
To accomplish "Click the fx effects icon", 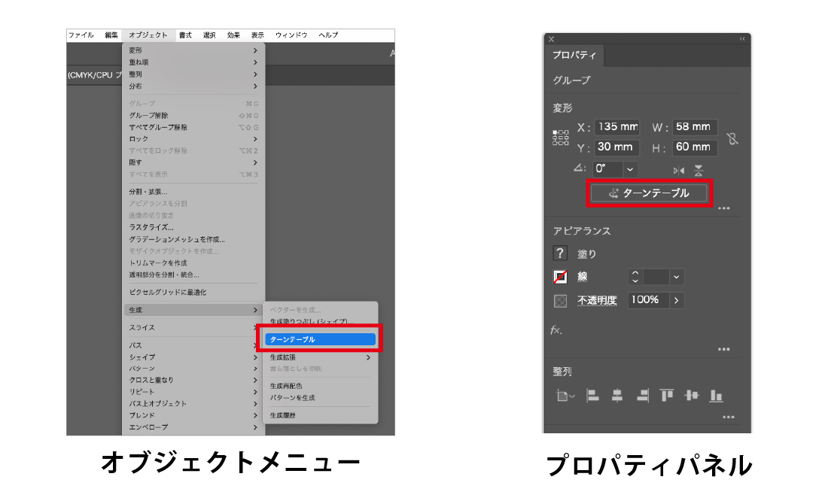I will [557, 330].
